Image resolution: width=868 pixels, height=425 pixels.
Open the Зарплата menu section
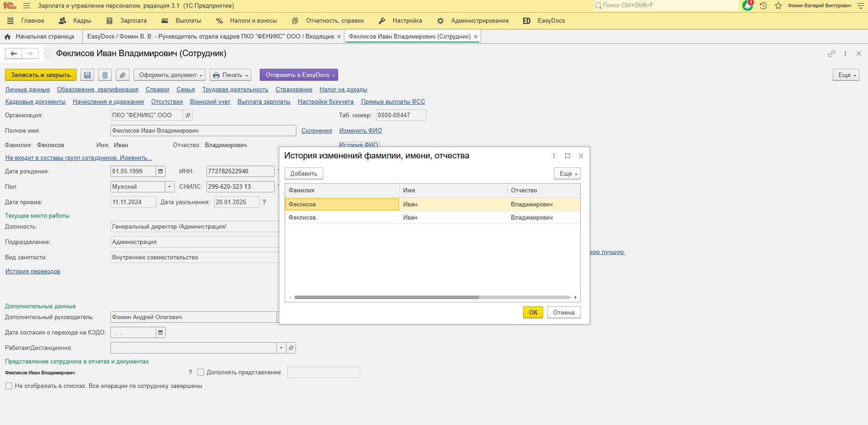click(x=133, y=21)
